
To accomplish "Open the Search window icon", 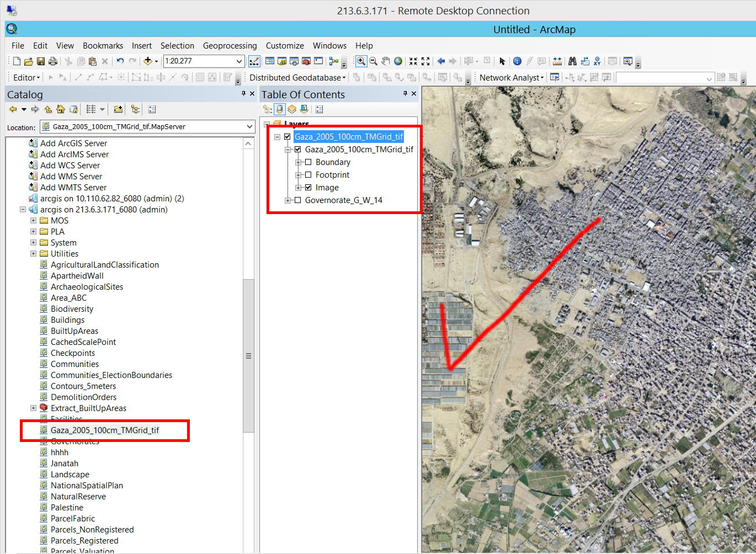I will 294,61.
